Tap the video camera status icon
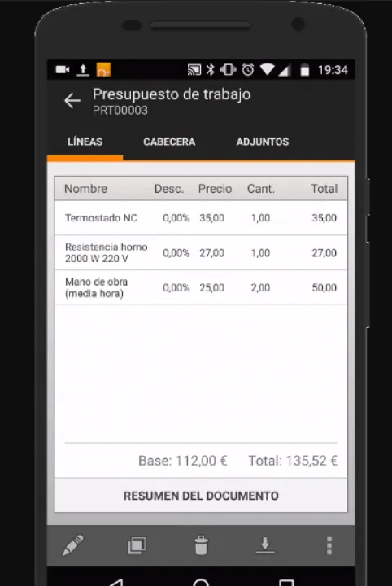 click(x=63, y=69)
